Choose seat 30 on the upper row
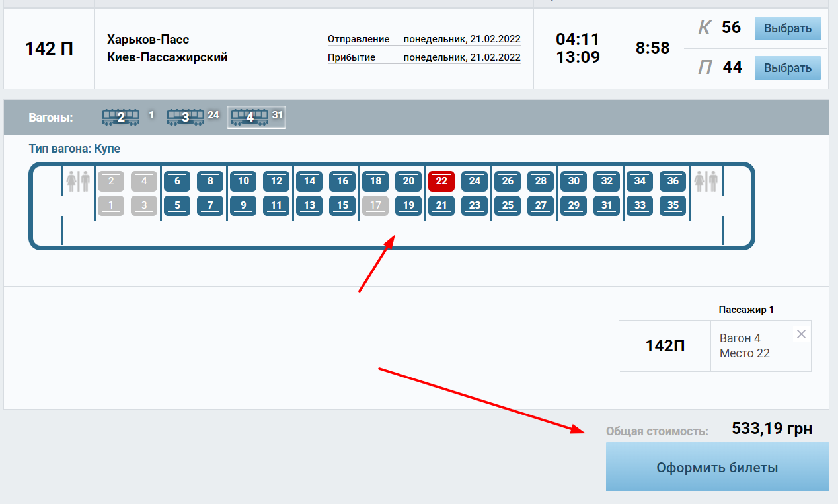The height and width of the screenshot is (504, 838). click(574, 180)
